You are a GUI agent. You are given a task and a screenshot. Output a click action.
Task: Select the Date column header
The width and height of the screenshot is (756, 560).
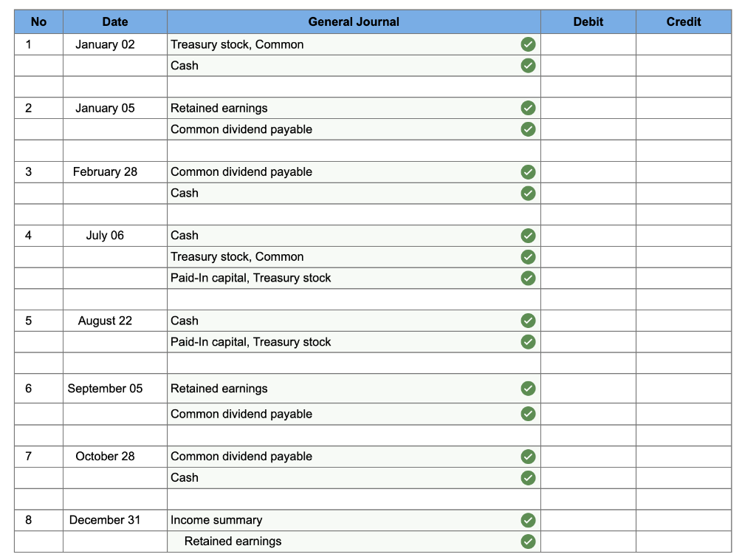click(114, 21)
